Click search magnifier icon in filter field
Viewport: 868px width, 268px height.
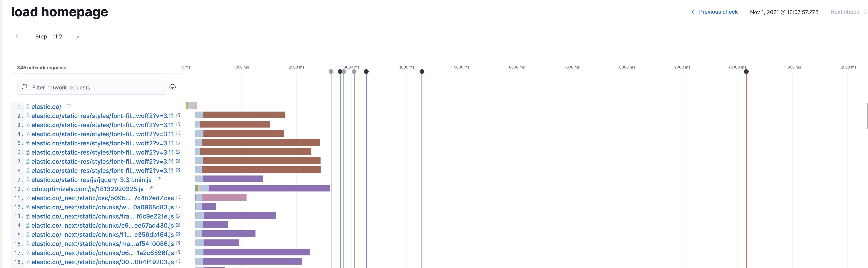coord(25,87)
